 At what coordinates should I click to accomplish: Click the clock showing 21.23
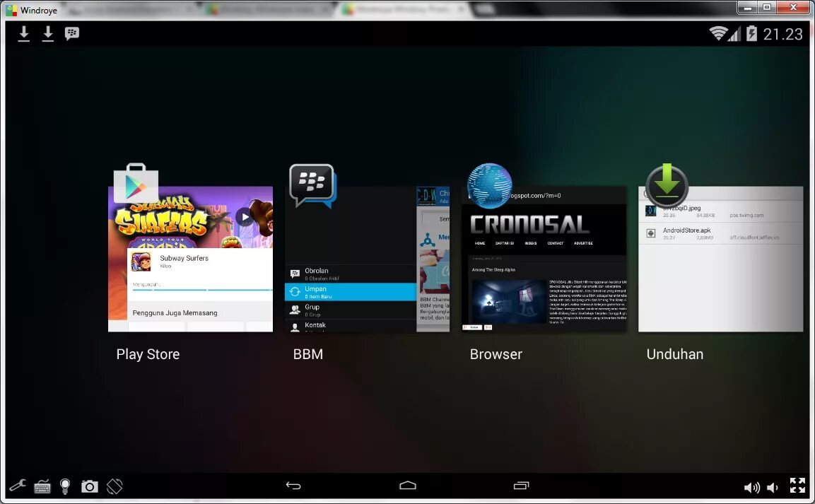pyautogui.click(x=782, y=35)
